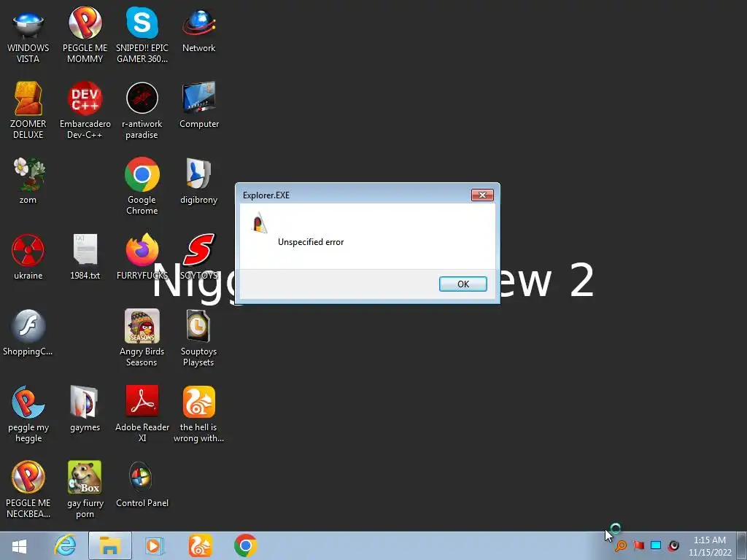Select the 1984.txt file on the desktop

pyautogui.click(x=85, y=257)
